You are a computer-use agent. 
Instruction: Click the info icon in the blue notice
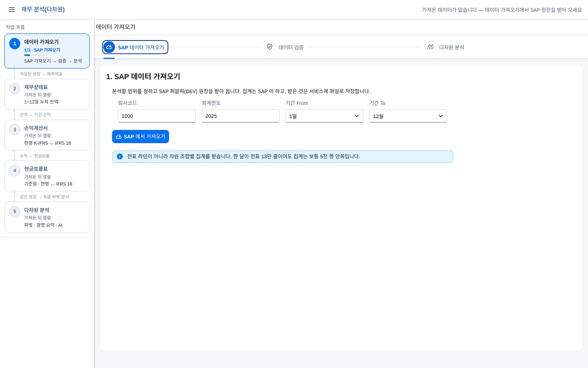pos(120,157)
